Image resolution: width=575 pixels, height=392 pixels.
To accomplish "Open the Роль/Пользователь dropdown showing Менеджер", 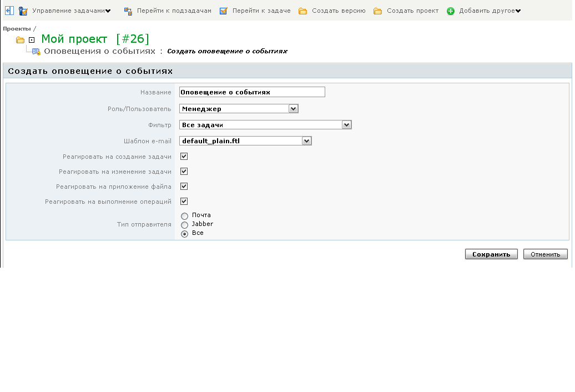I will pyautogui.click(x=239, y=109).
